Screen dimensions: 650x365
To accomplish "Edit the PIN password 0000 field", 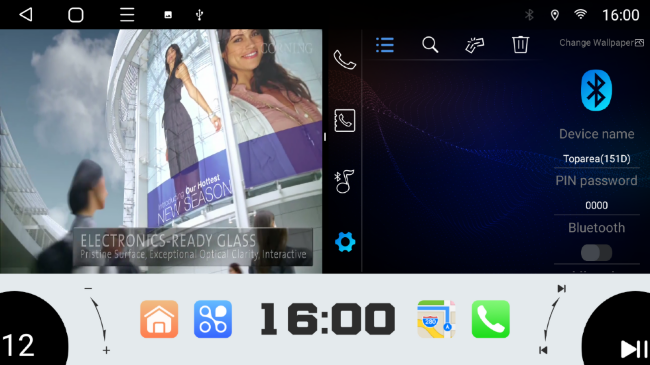I will [597, 205].
